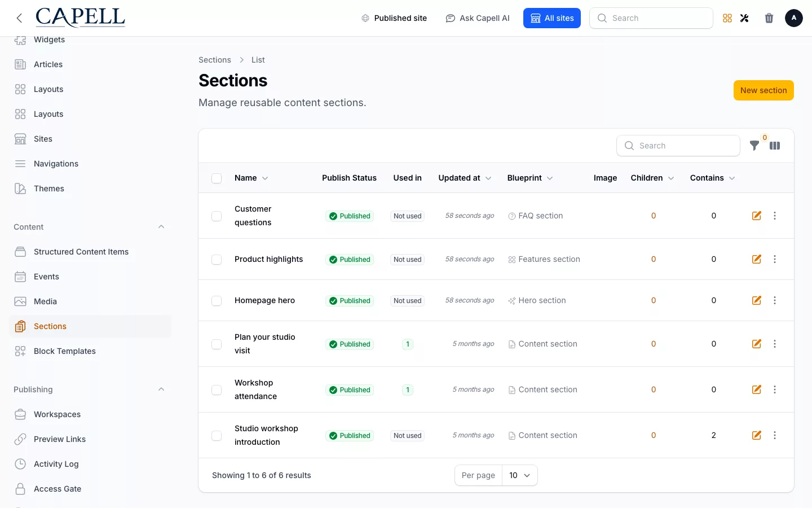812x508 pixels.
Task: Select the Plan your studio visit checkbox
Action: coord(217,344)
